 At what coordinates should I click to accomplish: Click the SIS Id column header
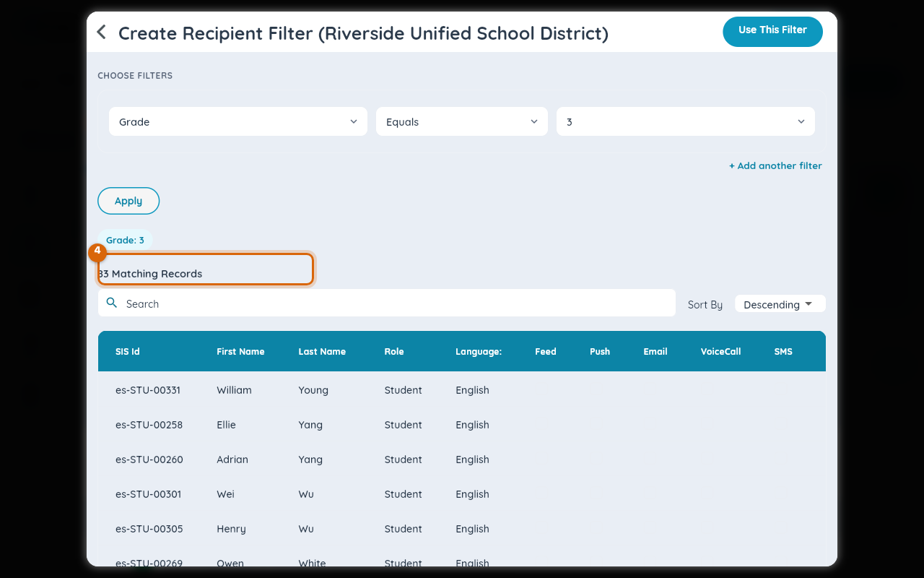coord(128,352)
